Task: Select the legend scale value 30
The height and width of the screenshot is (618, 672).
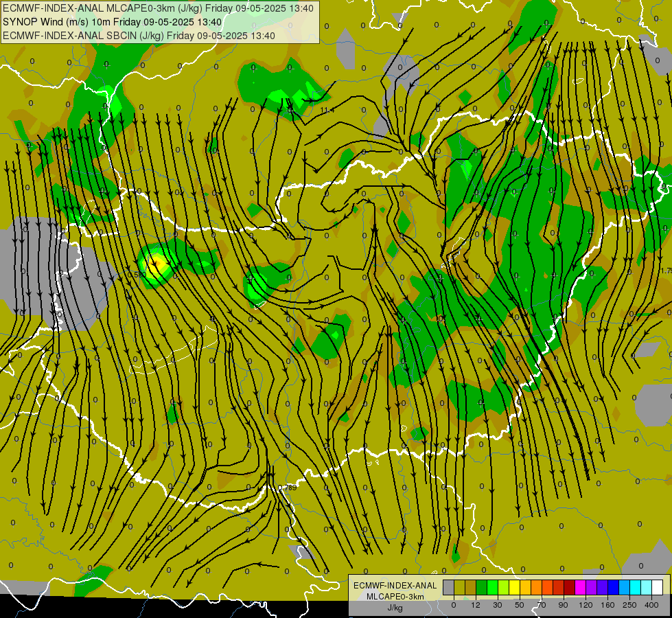Action: 498,605
